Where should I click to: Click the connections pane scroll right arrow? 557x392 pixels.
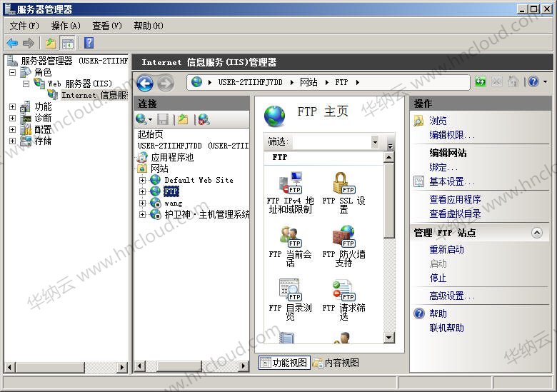click(x=244, y=366)
